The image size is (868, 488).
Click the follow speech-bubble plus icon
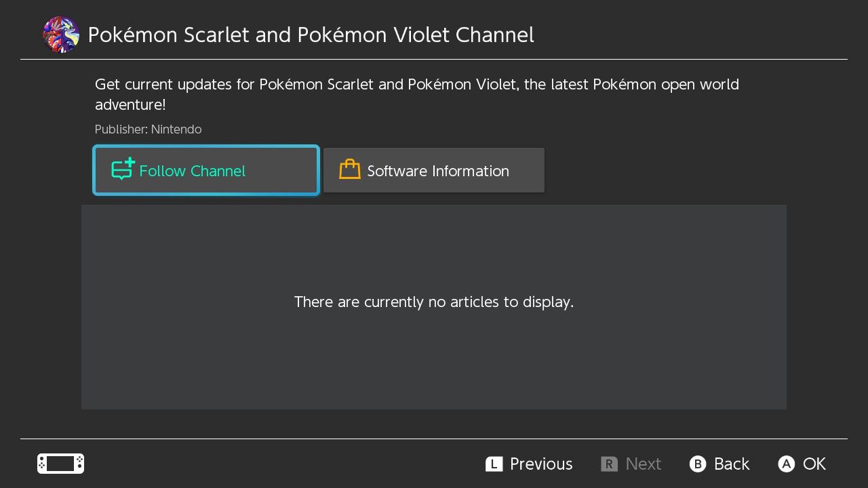coord(123,169)
